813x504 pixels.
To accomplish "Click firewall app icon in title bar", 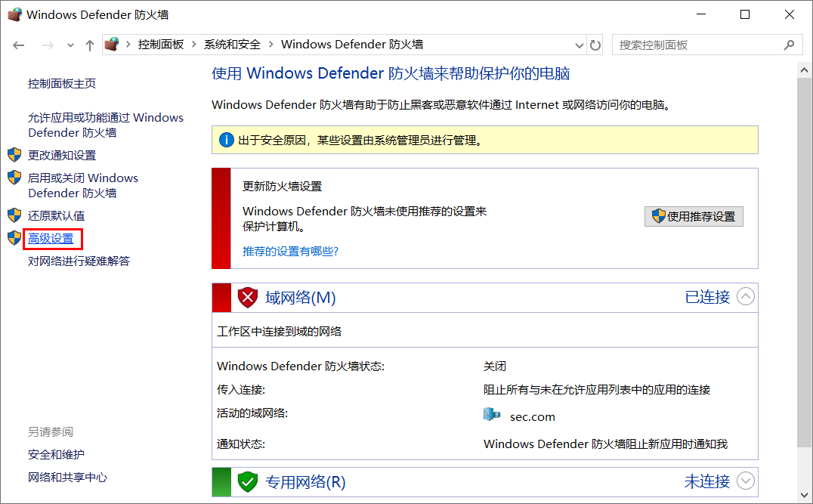I will coord(14,14).
